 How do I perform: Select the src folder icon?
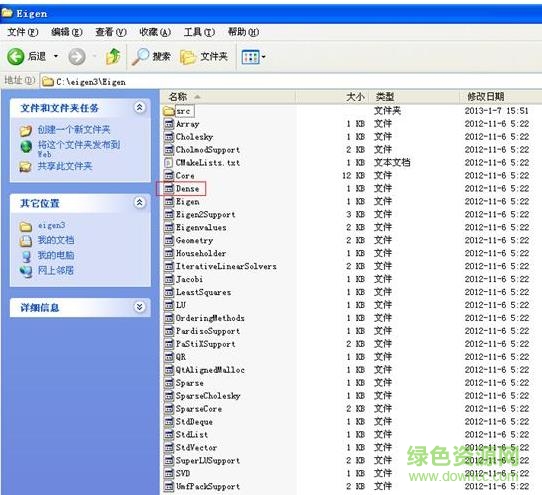pos(168,111)
